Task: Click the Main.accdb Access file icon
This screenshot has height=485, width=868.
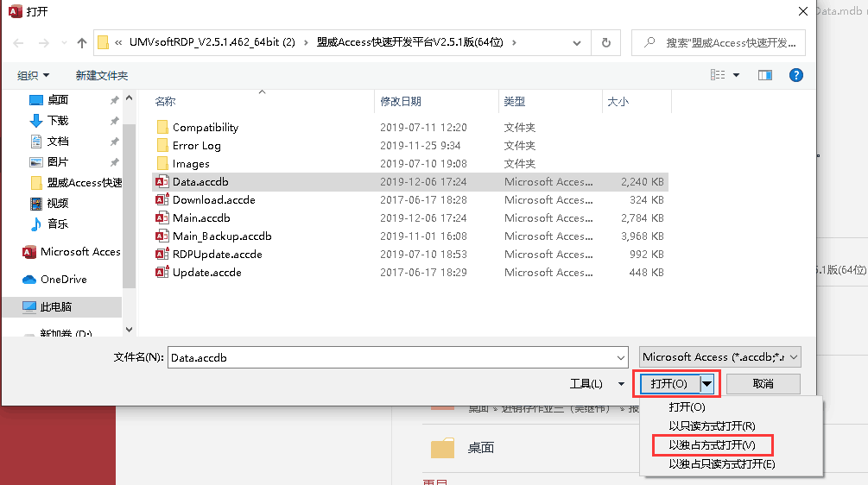Action: click(x=162, y=217)
